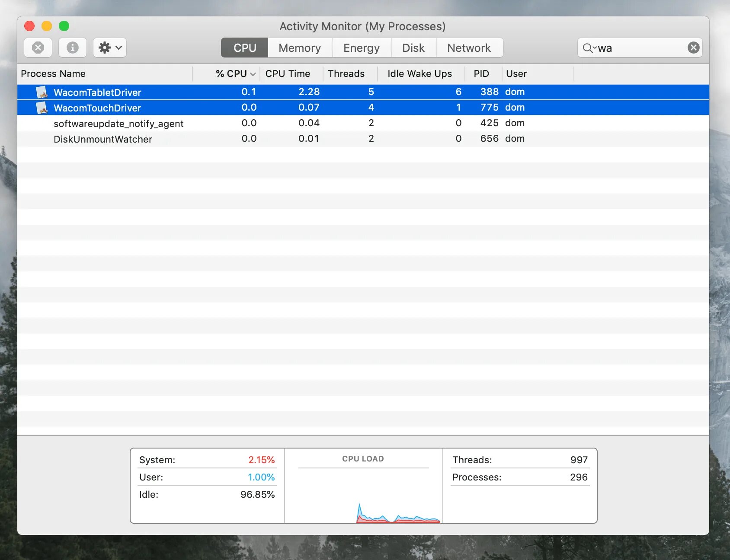The image size is (730, 560).
Task: Select the softwareupdate_notify_agent process
Action: [x=363, y=123]
